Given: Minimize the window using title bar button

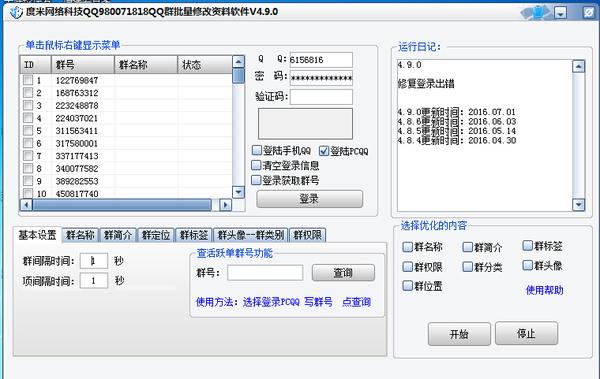Looking at the screenshot, I should [560, 13].
